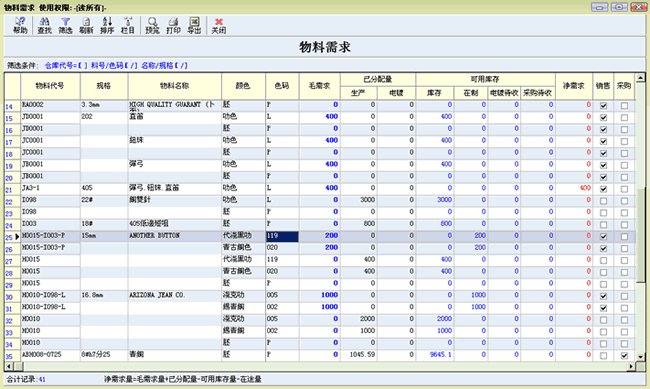Click the 打印 print icon
Viewport: 650px width, 389px height.
(173, 22)
